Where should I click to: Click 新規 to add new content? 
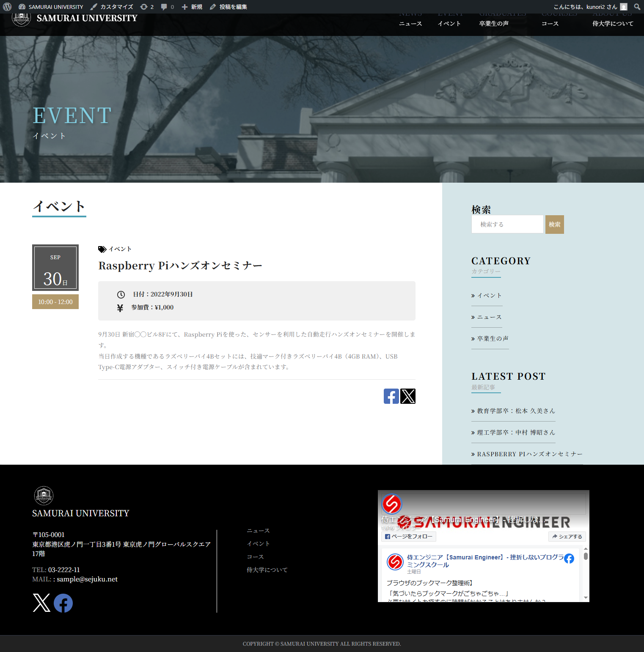(x=192, y=7)
